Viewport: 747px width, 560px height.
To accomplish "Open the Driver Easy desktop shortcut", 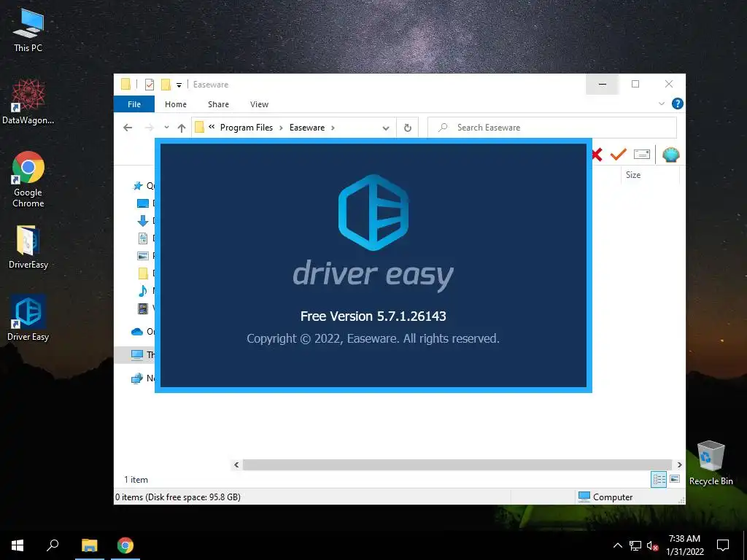I will point(28,318).
